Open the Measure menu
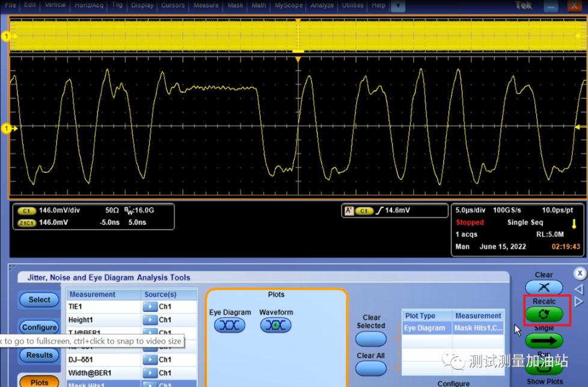This screenshot has width=588, height=387. (206, 5)
